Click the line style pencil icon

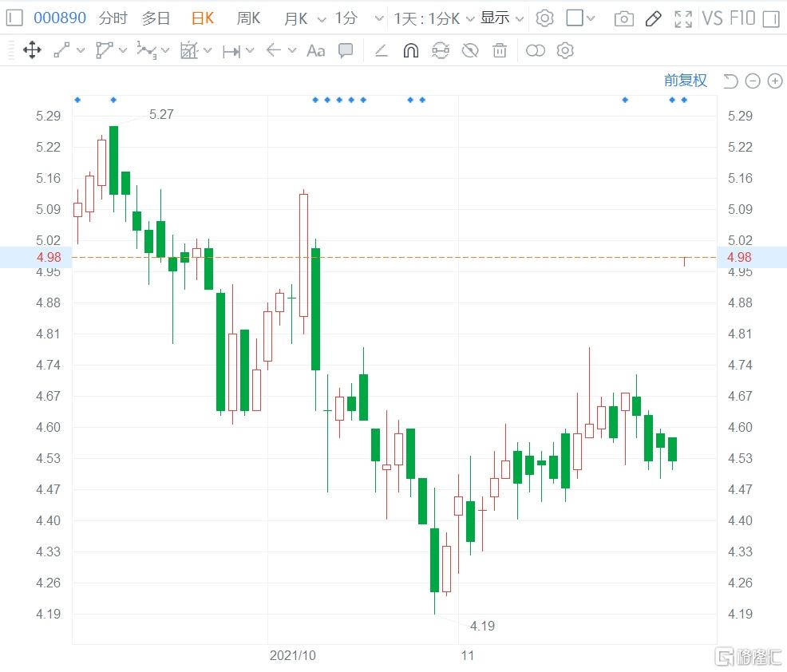pos(382,51)
